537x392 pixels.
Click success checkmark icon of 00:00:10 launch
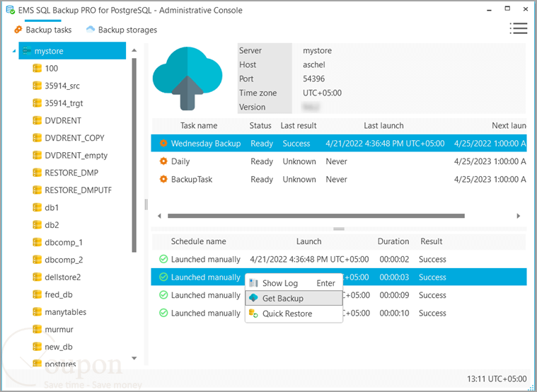click(163, 313)
